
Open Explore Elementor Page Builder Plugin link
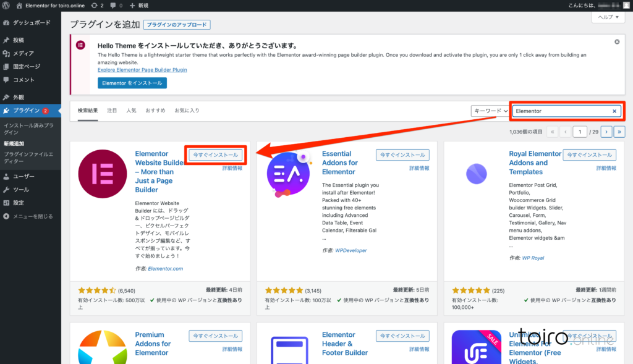pyautogui.click(x=142, y=70)
